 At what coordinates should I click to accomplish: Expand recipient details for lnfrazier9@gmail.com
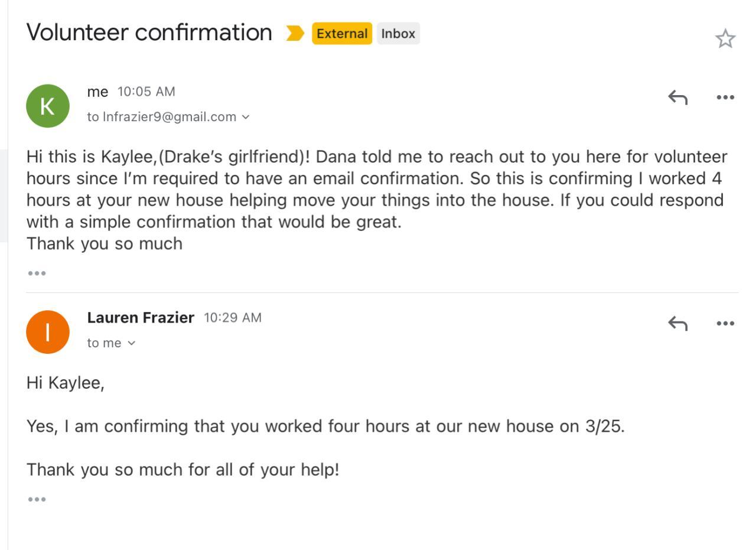pyautogui.click(x=246, y=117)
